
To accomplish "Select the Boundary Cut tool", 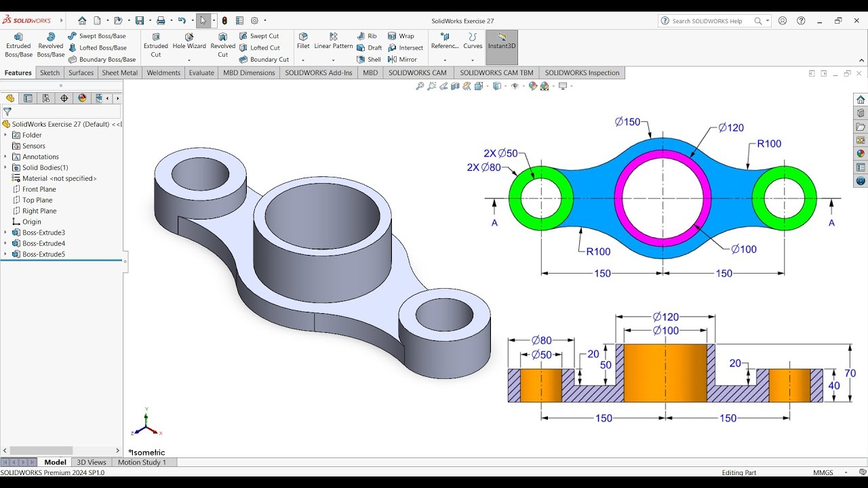I will click(x=264, y=60).
